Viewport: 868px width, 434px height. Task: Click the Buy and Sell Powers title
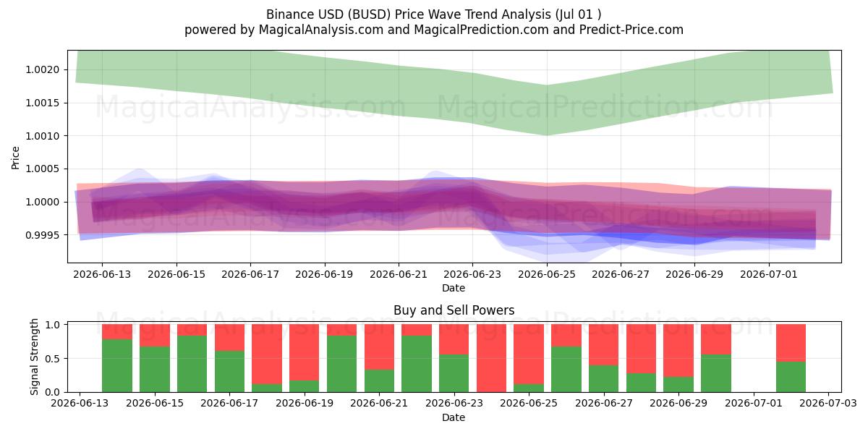tap(454, 310)
